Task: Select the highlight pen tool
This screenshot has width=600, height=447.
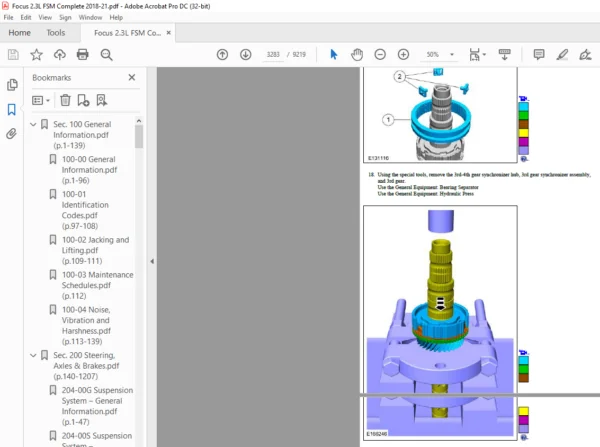Action: tap(562, 55)
